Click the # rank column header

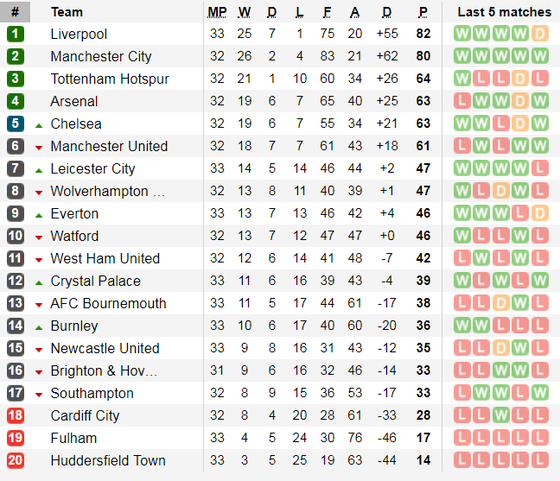(15, 12)
